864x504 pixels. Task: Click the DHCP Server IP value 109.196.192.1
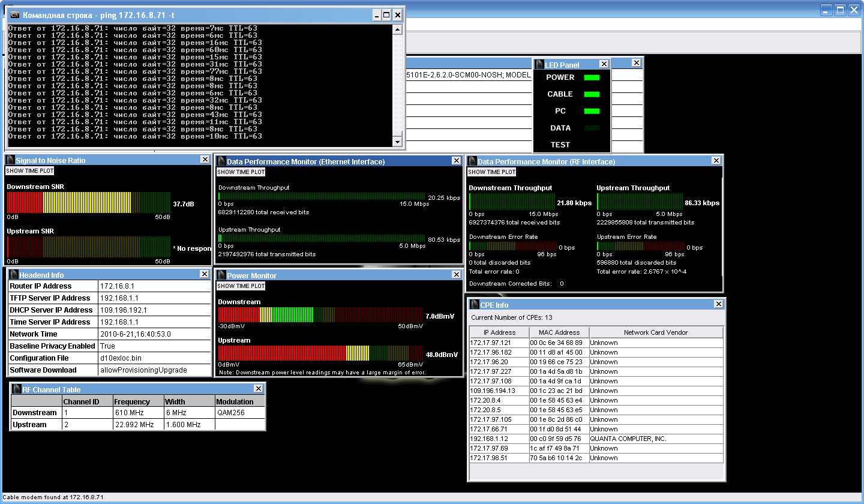click(154, 310)
